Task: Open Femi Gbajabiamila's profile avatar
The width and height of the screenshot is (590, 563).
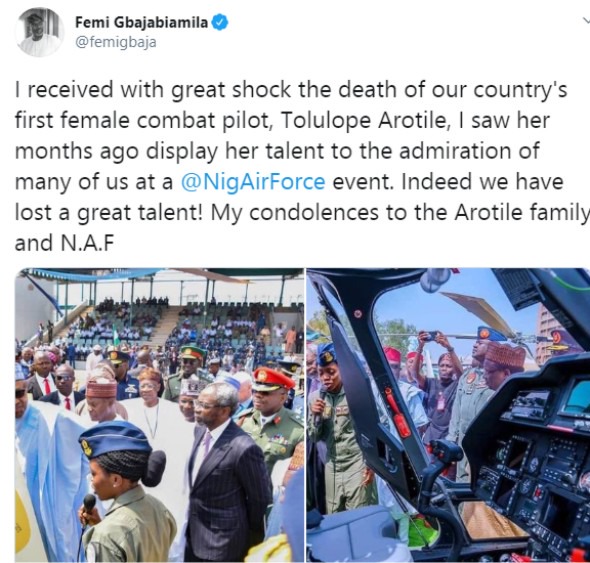Action: coord(39,32)
